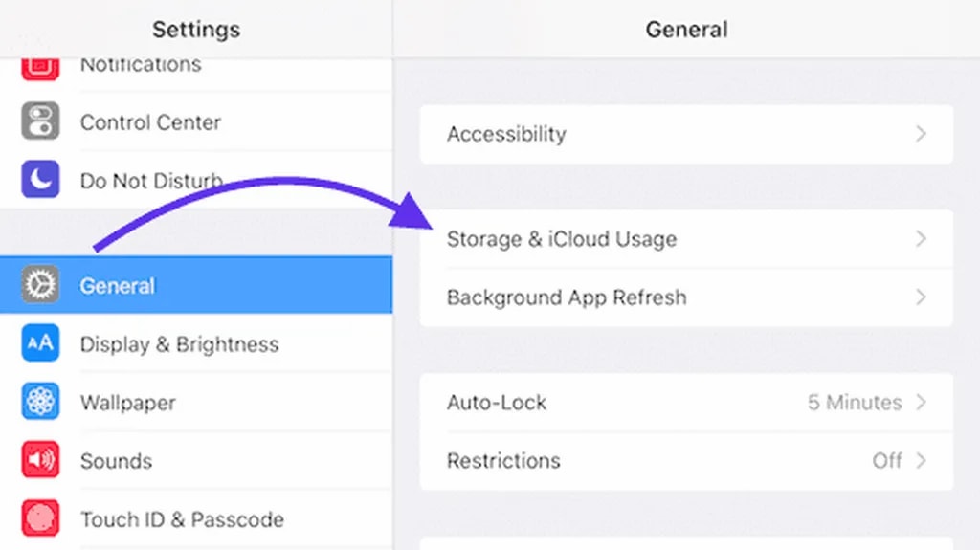Open the Sounds settings label
Screen dimensions: 980x550
click(x=116, y=461)
